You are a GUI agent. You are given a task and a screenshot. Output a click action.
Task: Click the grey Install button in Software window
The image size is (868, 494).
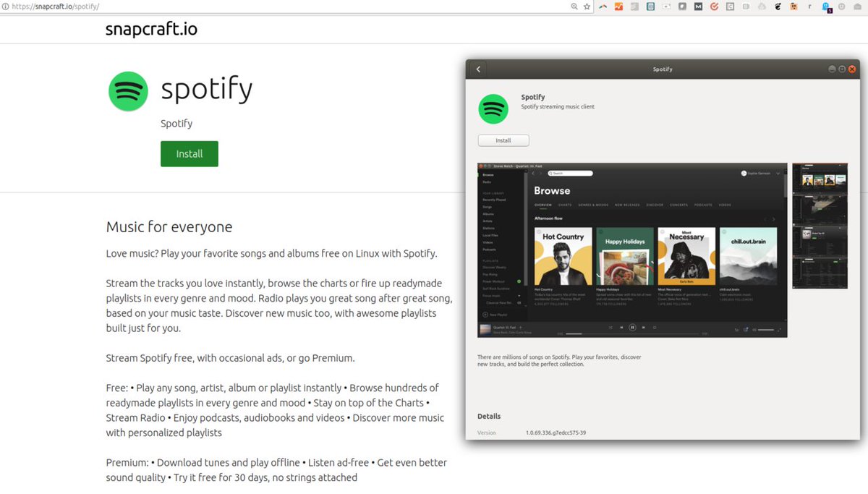pos(503,140)
